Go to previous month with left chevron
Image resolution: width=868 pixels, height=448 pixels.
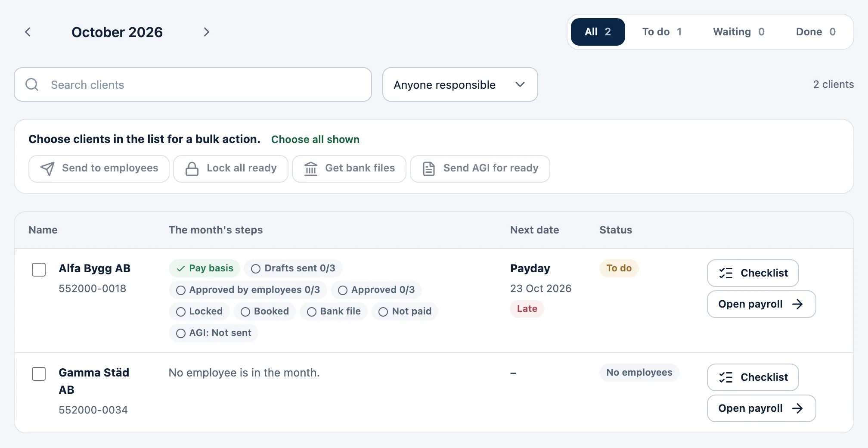(x=28, y=32)
